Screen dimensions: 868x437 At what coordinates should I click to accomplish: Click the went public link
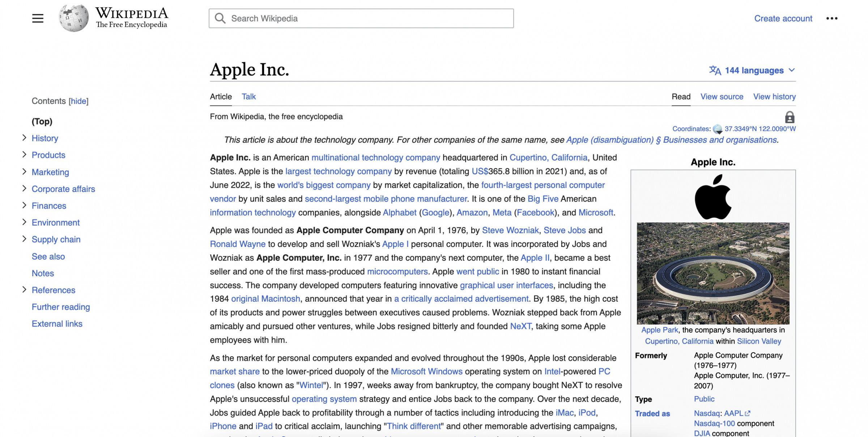477,272
